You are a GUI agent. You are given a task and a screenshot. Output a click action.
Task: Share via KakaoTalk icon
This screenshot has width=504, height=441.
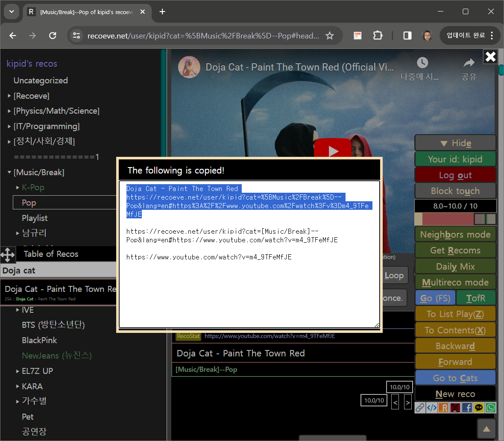pos(479,408)
